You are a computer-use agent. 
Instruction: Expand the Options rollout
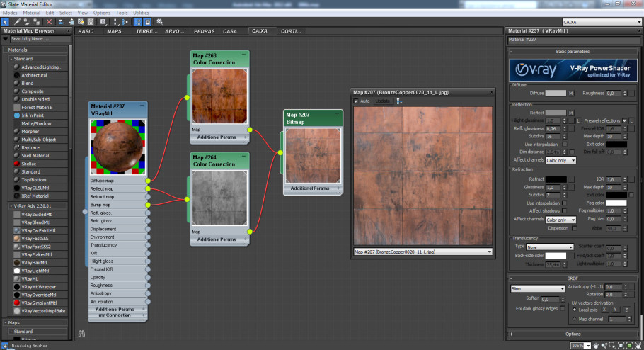click(573, 334)
